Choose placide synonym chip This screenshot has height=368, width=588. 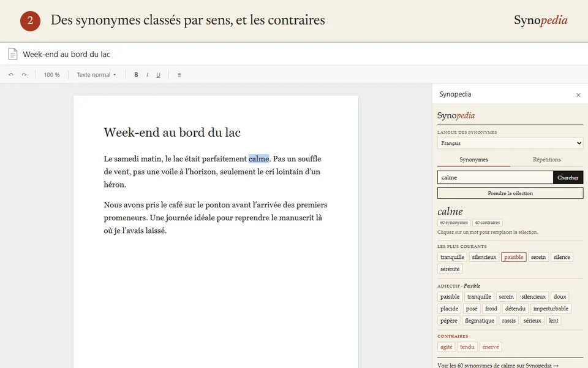(449, 309)
